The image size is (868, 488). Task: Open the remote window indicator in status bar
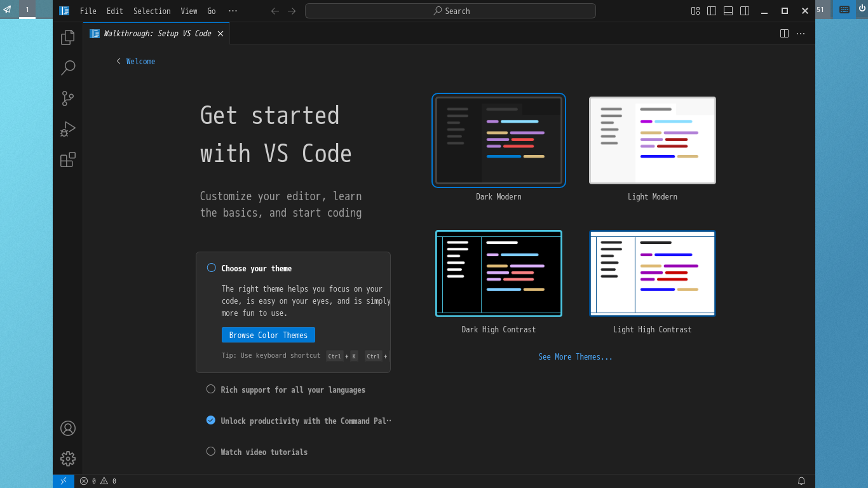click(64, 481)
